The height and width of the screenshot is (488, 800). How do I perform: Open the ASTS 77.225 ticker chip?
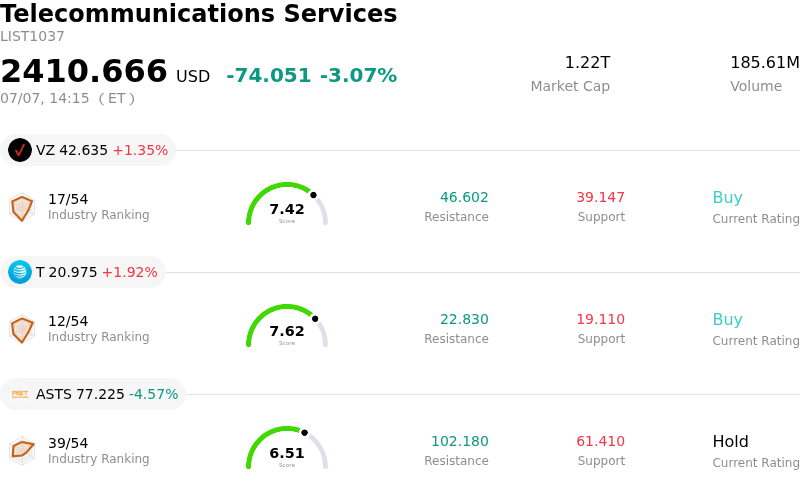click(x=93, y=394)
